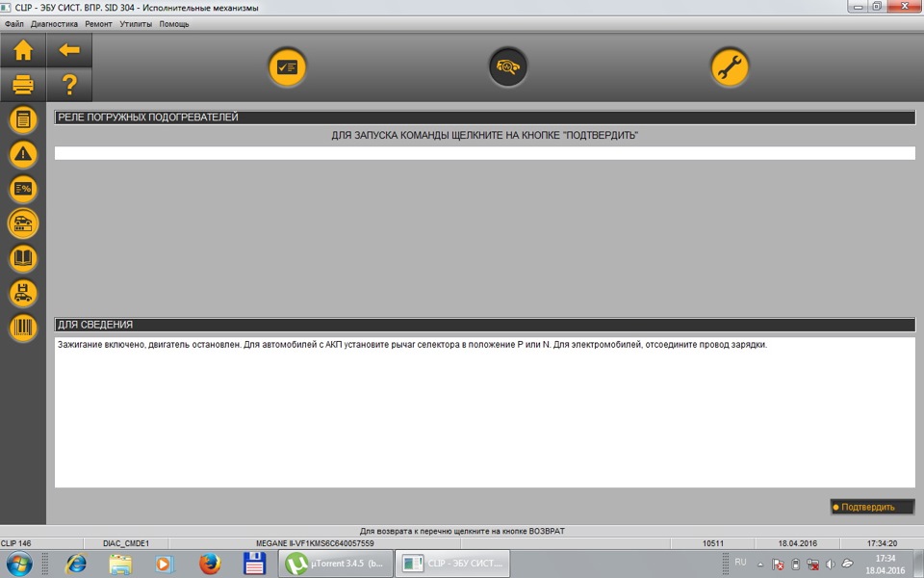Click the network disconnected tray icon
Viewport: 924px width, 578px height.
pyautogui.click(x=812, y=565)
